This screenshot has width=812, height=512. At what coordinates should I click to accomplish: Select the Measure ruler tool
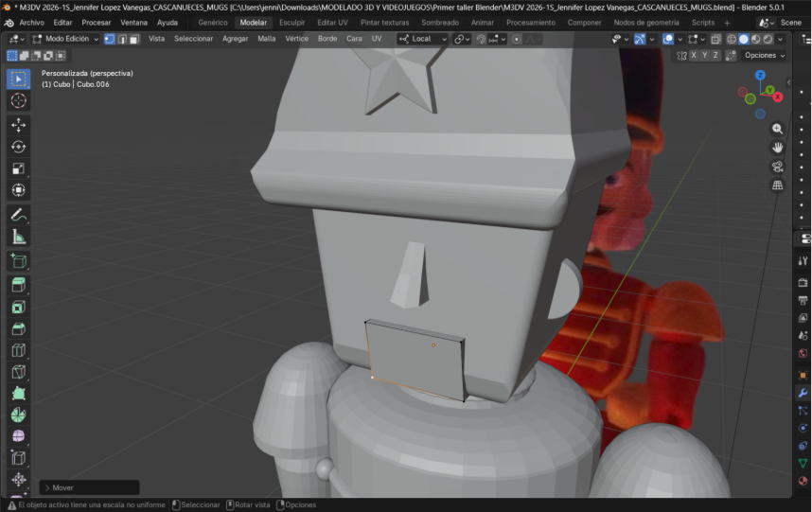point(18,238)
